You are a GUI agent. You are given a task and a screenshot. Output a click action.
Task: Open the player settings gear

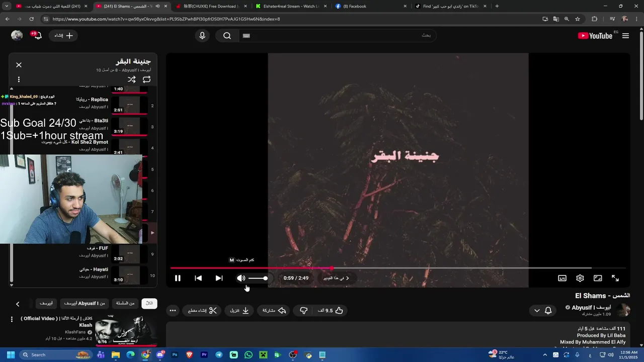point(580,278)
